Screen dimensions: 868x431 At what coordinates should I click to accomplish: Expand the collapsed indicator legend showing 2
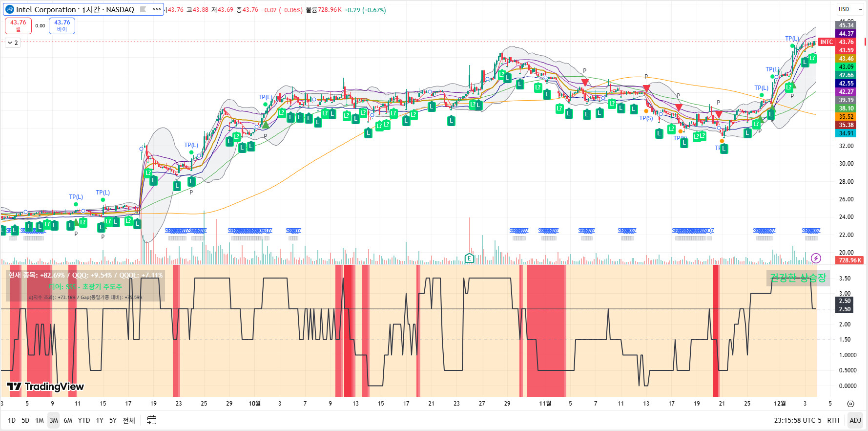click(13, 43)
